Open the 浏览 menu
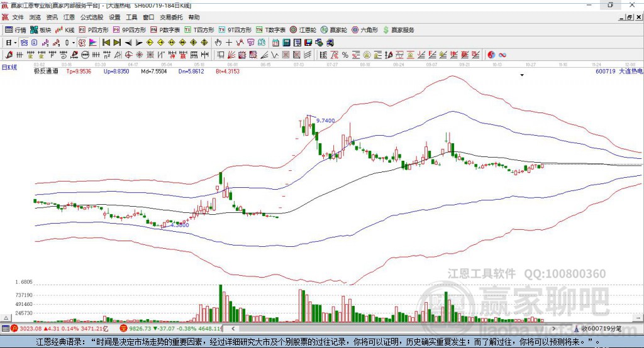 pos(35,17)
